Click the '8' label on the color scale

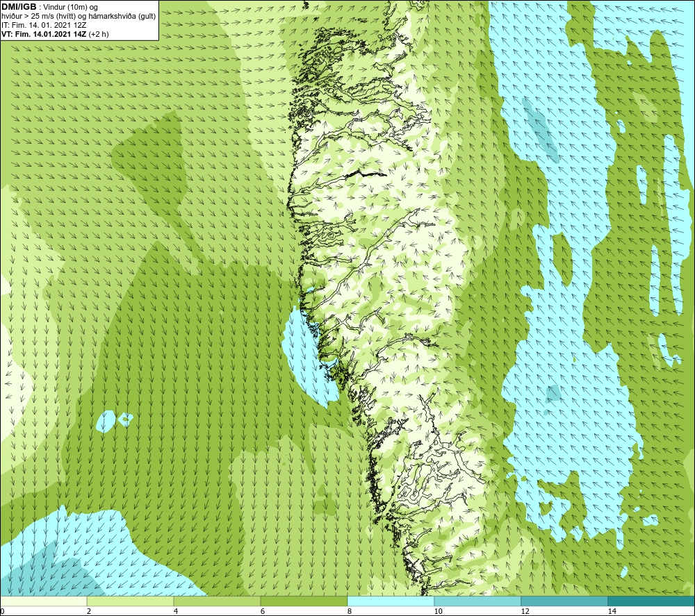[x=350, y=612]
